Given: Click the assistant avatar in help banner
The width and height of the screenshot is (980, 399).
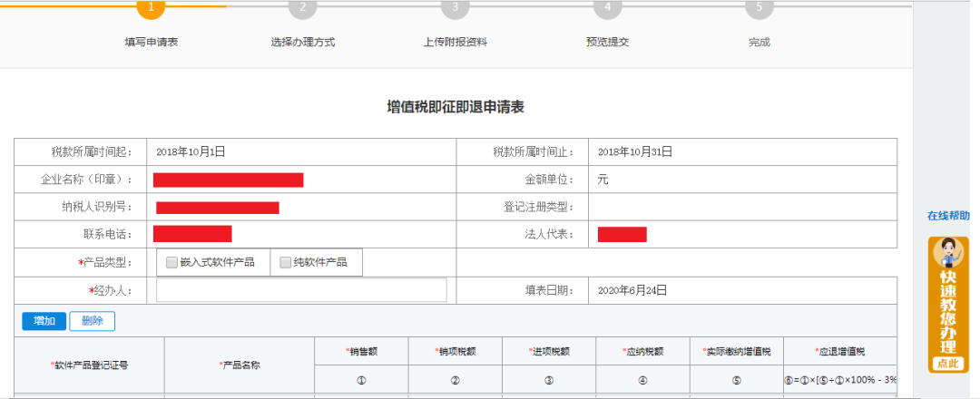Looking at the screenshot, I should pyautogui.click(x=950, y=252).
